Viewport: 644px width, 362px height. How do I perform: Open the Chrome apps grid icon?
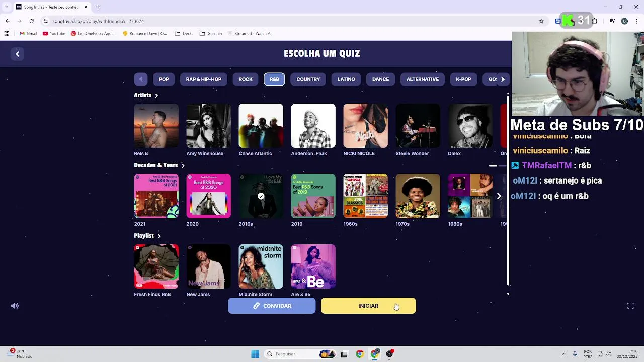[x=7, y=34]
